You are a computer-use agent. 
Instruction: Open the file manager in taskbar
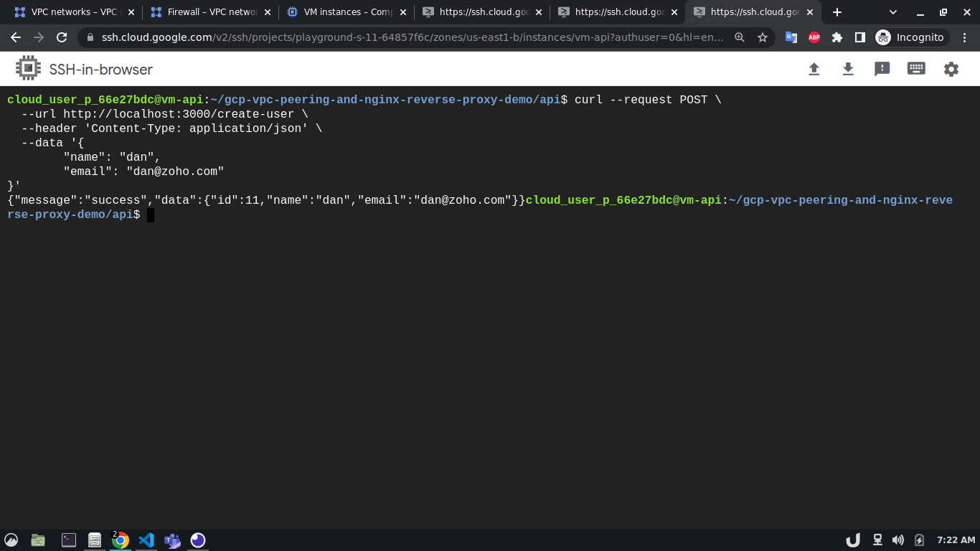(x=38, y=540)
